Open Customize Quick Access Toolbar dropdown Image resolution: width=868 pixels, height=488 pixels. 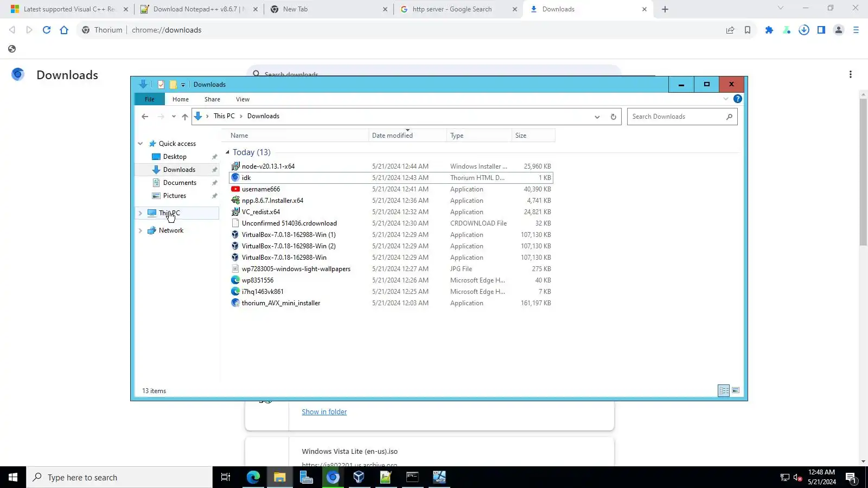point(183,85)
